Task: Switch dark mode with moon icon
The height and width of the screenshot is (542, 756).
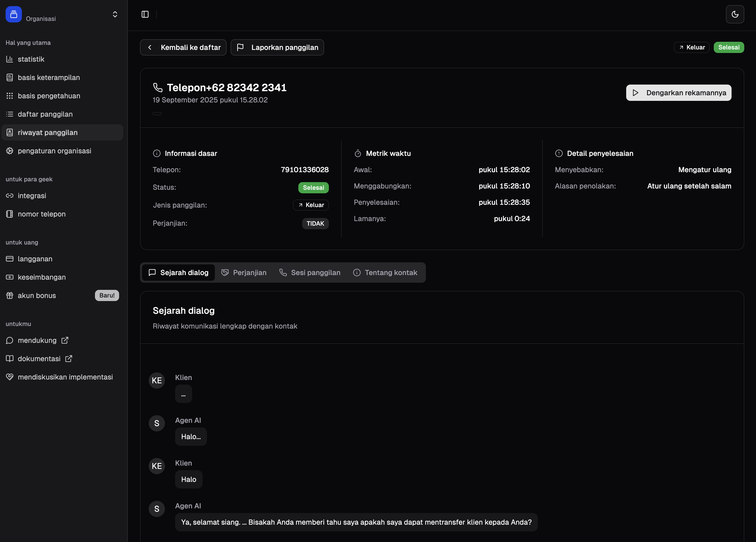Action: (735, 14)
